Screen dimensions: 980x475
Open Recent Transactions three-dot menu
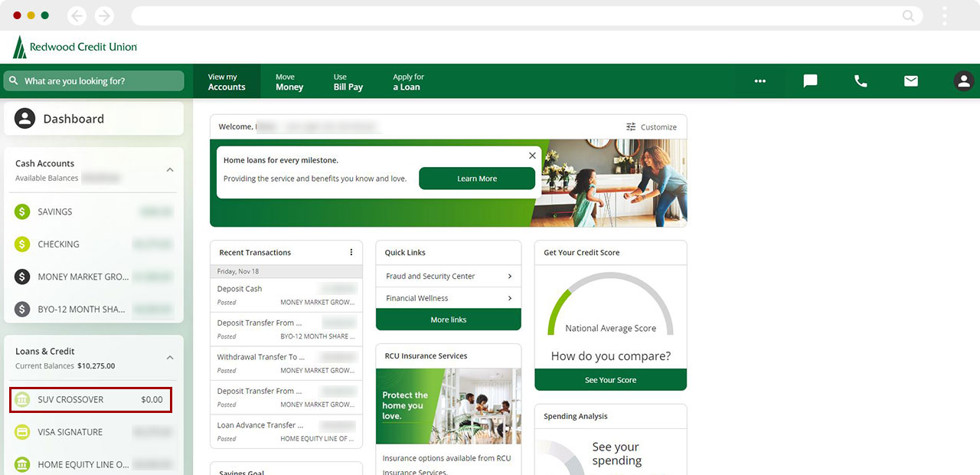click(351, 252)
